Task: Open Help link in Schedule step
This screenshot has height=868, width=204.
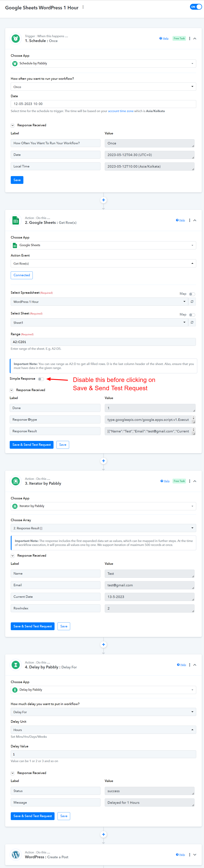Action: (164, 38)
